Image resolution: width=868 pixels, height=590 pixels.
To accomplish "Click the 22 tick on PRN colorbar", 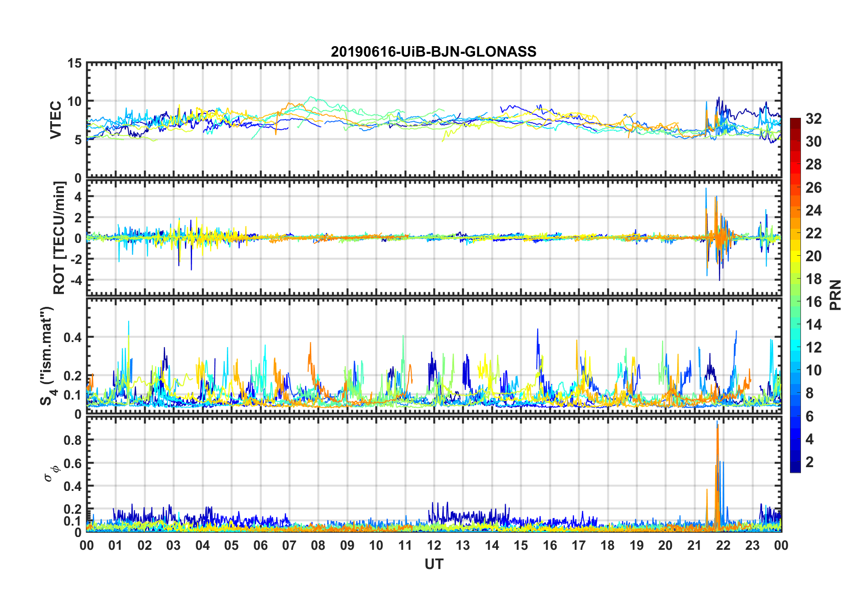I will point(814,233).
